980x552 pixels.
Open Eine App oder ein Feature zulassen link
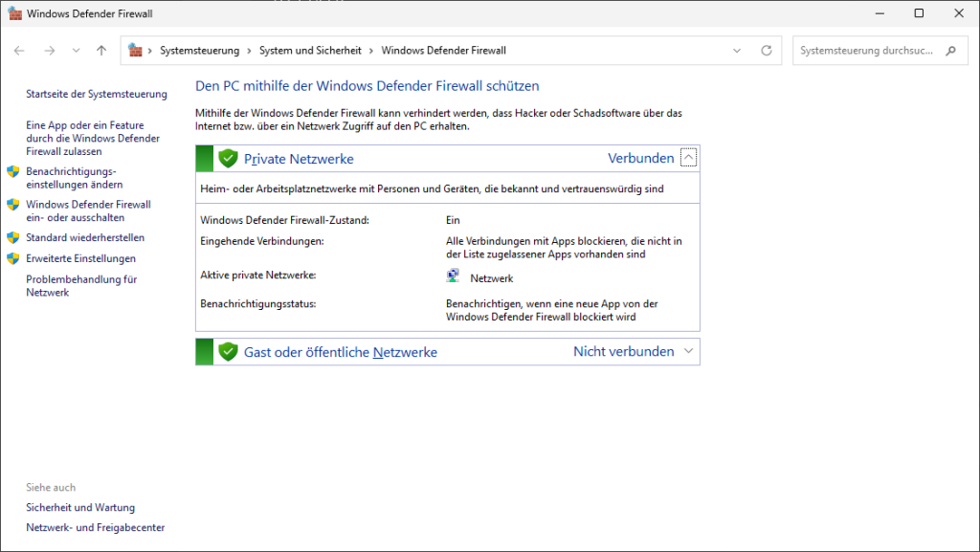[93, 138]
